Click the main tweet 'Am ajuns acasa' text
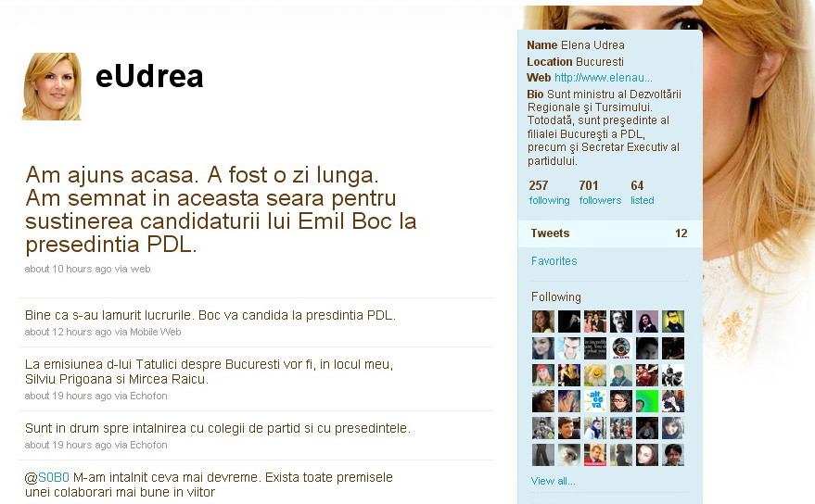 (x=221, y=210)
